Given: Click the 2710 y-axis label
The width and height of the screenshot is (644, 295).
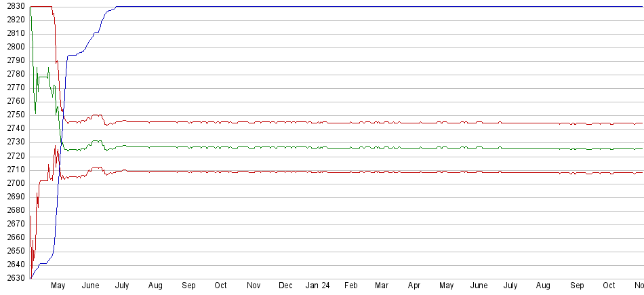Looking at the screenshot, I should click(x=16, y=170).
